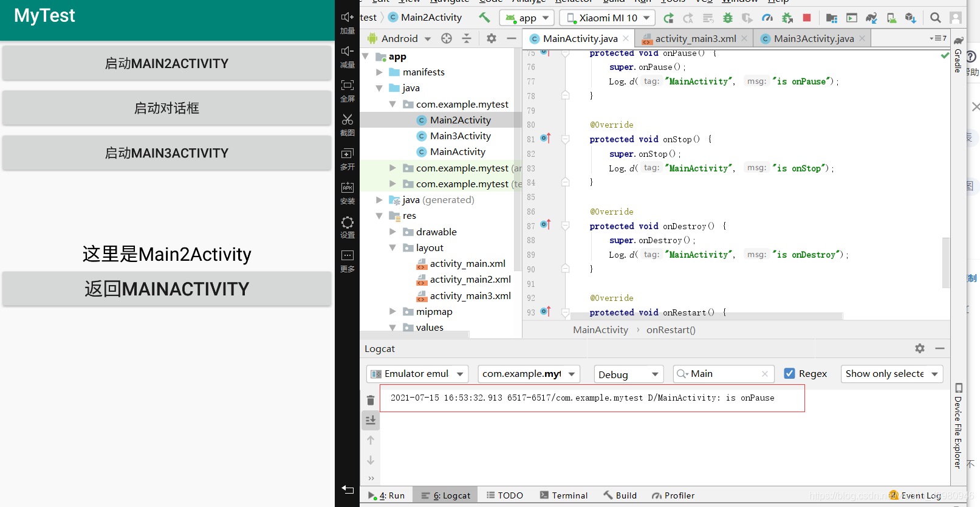
Task: Click the project locate target icon
Action: click(x=447, y=38)
